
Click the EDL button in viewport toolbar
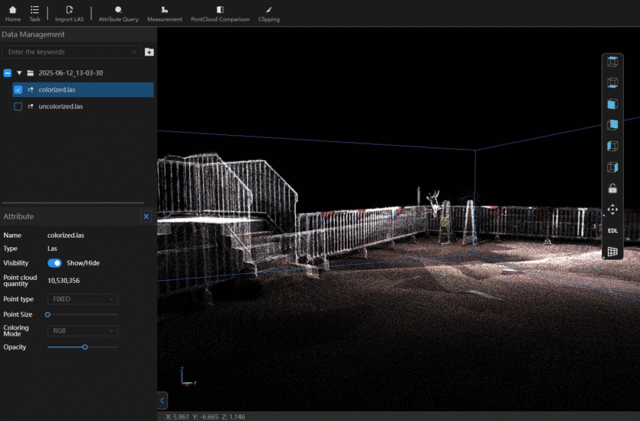click(612, 231)
